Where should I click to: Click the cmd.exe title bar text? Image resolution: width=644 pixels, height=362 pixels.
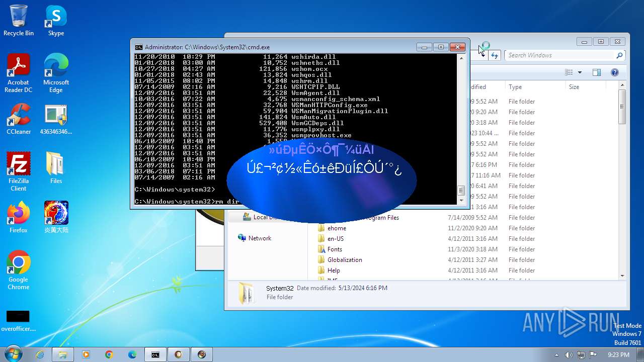(207, 47)
